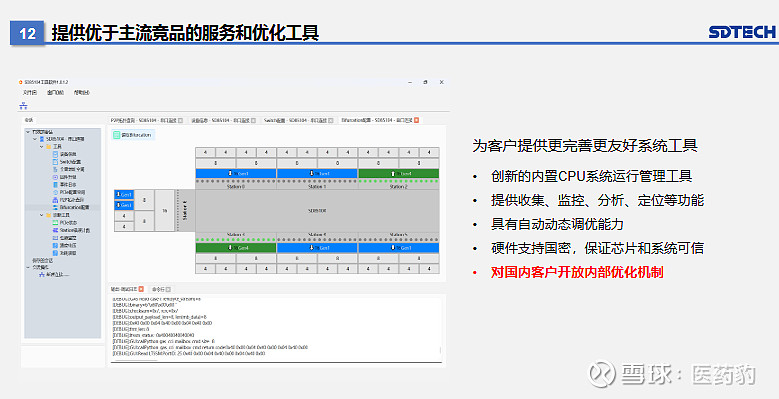Open 固件升级 in the tools tree
This screenshot has height=399, width=779.
68,177
